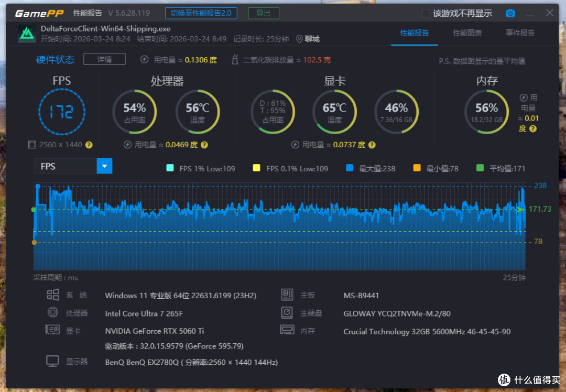Click the 171.73 average value label
The width and height of the screenshot is (566, 392).
point(540,209)
